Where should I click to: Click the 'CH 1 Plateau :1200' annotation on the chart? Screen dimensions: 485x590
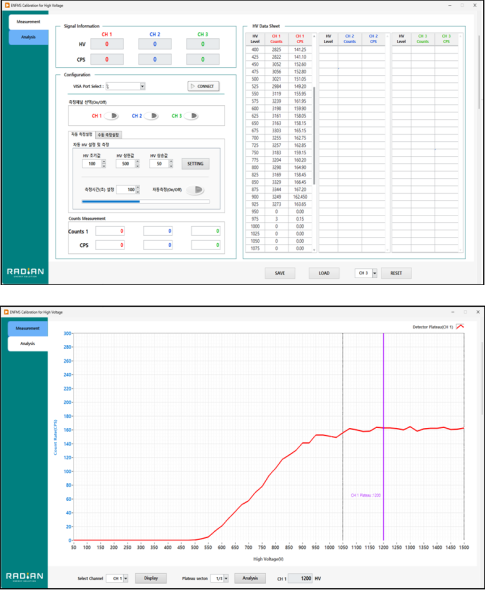click(x=365, y=495)
